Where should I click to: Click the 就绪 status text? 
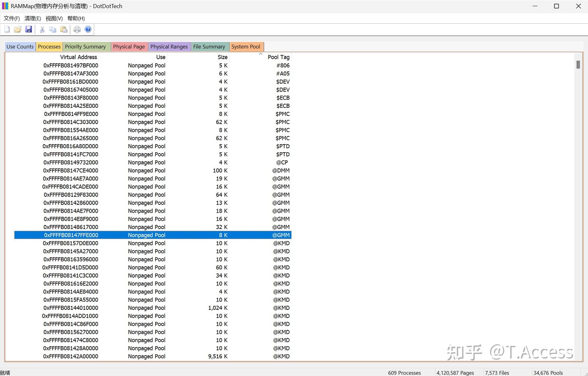(x=5, y=373)
